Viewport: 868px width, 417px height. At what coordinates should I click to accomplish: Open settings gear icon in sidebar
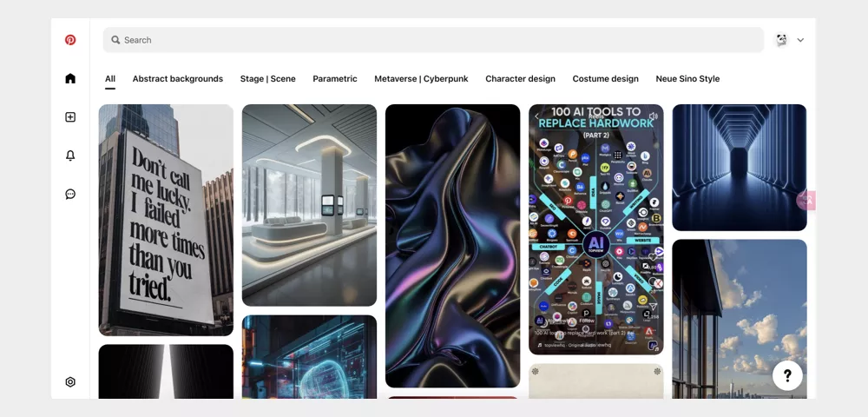click(70, 382)
